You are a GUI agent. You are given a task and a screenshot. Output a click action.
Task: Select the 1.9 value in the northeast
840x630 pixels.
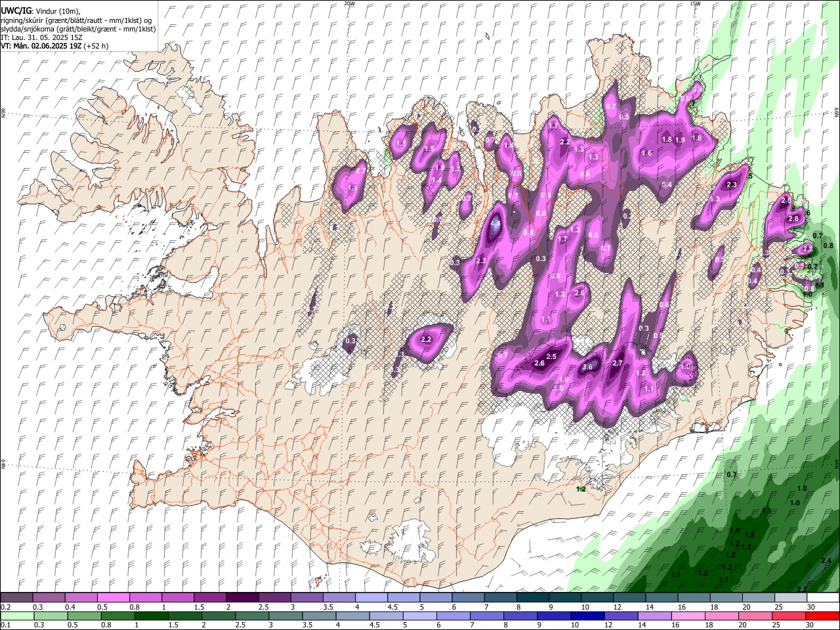[681, 140]
